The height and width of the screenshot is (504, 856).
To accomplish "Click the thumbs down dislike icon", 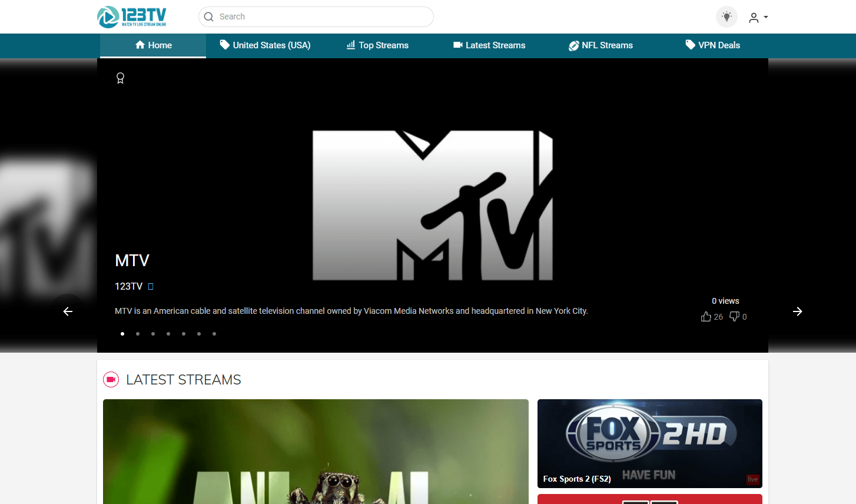I will [734, 317].
